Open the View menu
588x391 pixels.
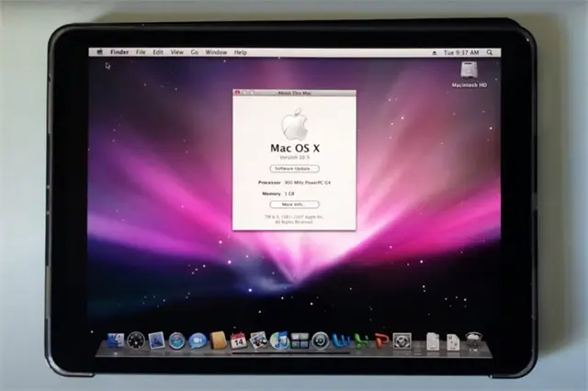coord(176,52)
